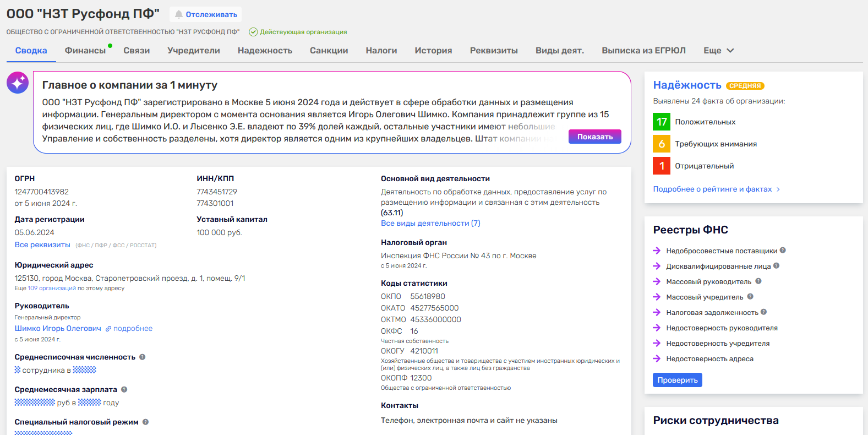Click question icon beside Недобросовестные поставщики

(783, 251)
